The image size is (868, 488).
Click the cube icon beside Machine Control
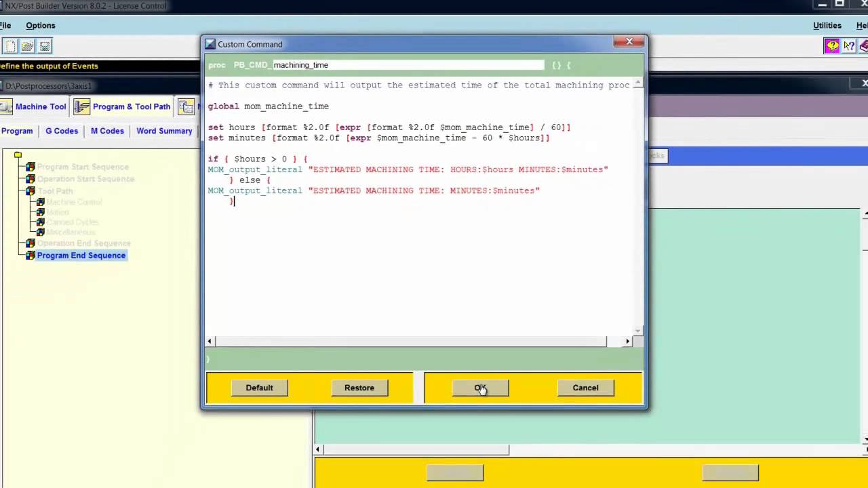pyautogui.click(x=41, y=202)
